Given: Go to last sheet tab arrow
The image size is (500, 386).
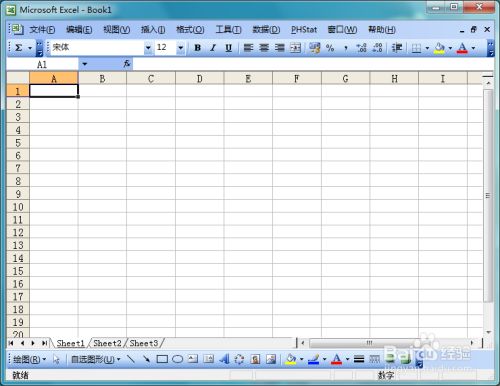Looking at the screenshot, I should (44, 343).
